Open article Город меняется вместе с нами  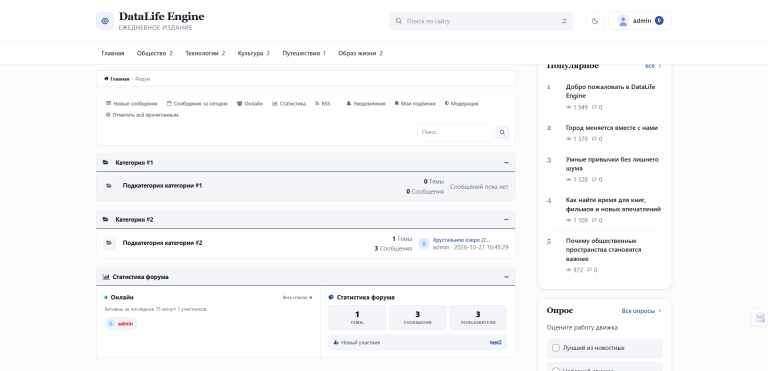click(612, 128)
